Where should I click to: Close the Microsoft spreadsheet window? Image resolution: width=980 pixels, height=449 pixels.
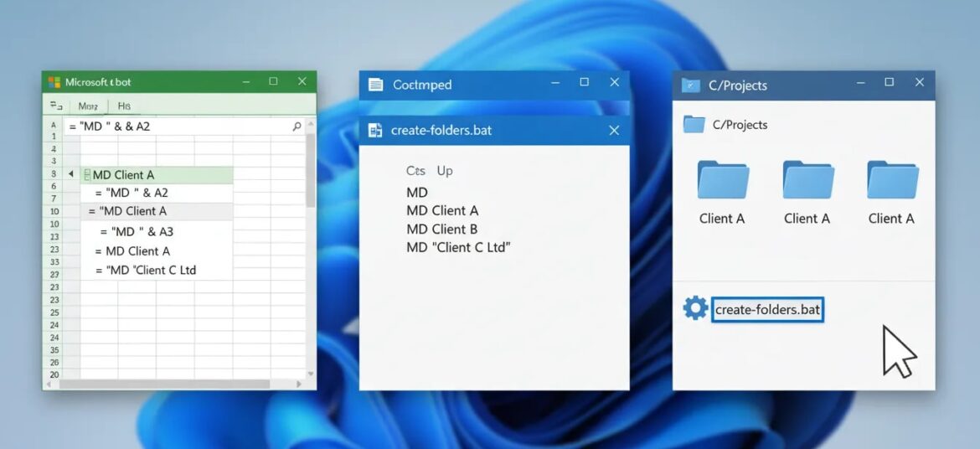pyautogui.click(x=302, y=81)
